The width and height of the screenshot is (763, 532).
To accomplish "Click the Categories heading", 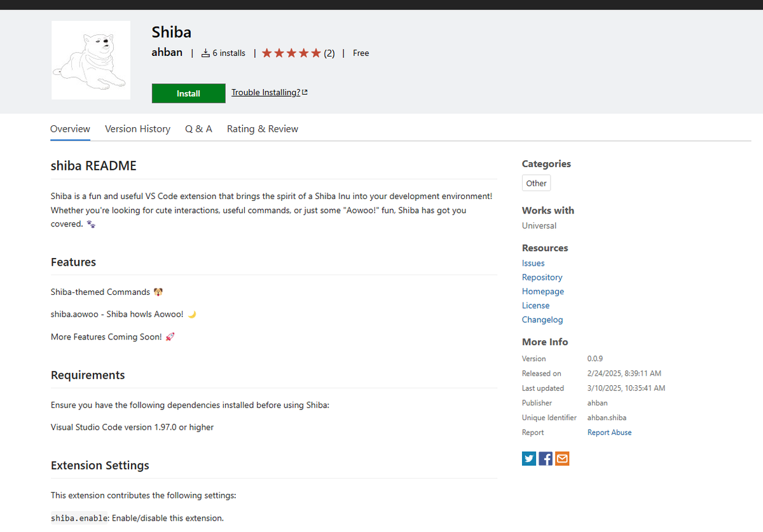I will [x=546, y=163].
